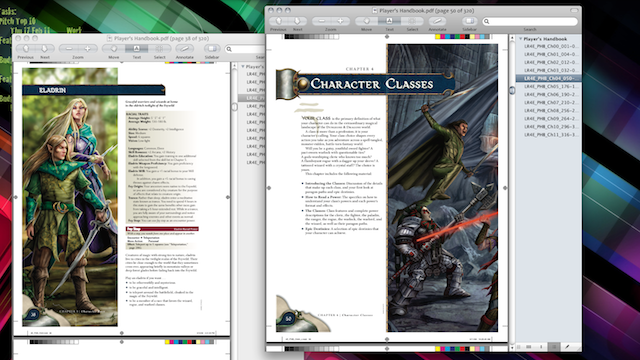Select the Move tool in page 50 window

[367, 21]
